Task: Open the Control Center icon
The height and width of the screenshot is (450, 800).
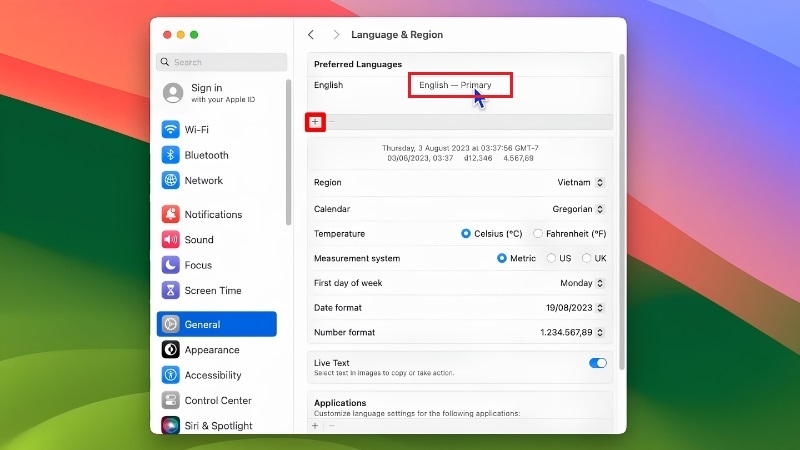Action: tap(170, 401)
